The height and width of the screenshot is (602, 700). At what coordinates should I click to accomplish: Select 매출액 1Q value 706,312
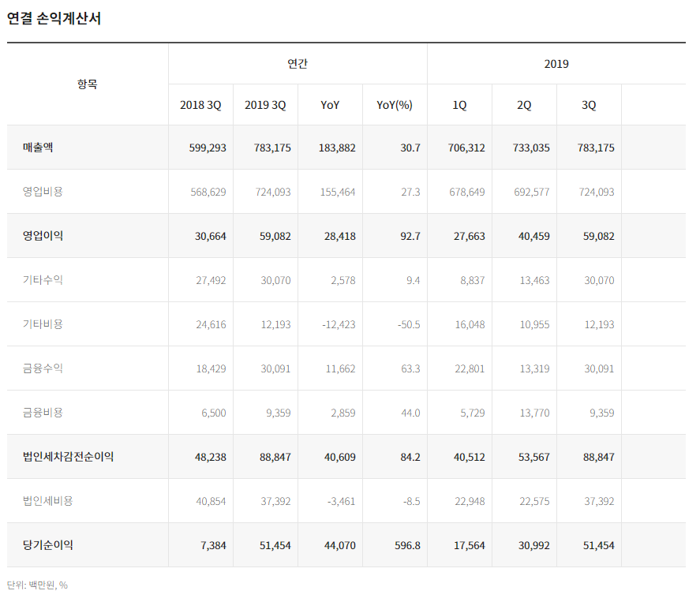(466, 148)
